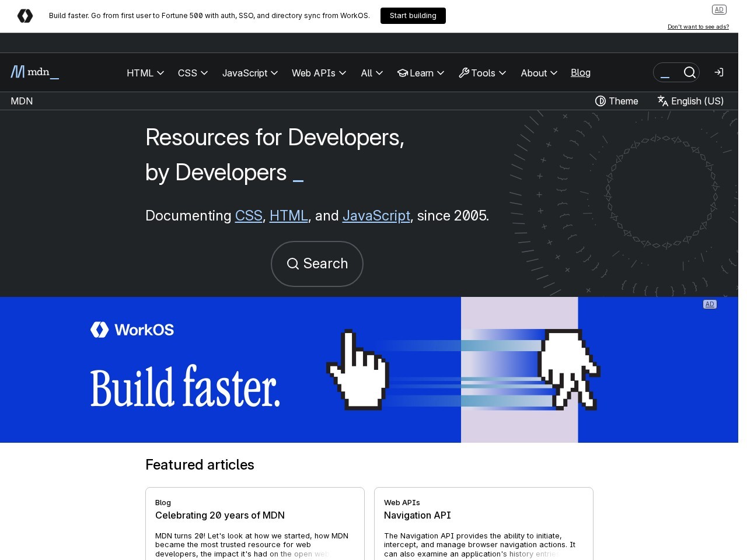Click the language translate icon

click(x=663, y=101)
